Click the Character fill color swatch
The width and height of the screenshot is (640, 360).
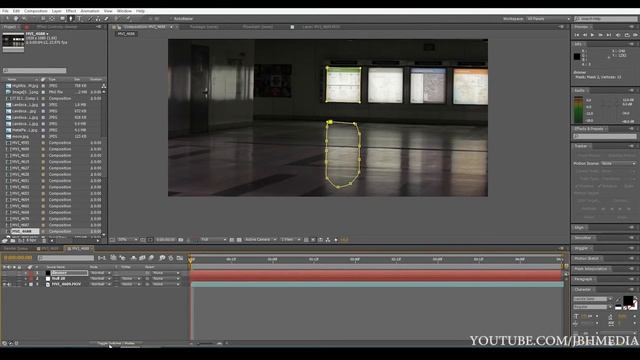(628, 301)
